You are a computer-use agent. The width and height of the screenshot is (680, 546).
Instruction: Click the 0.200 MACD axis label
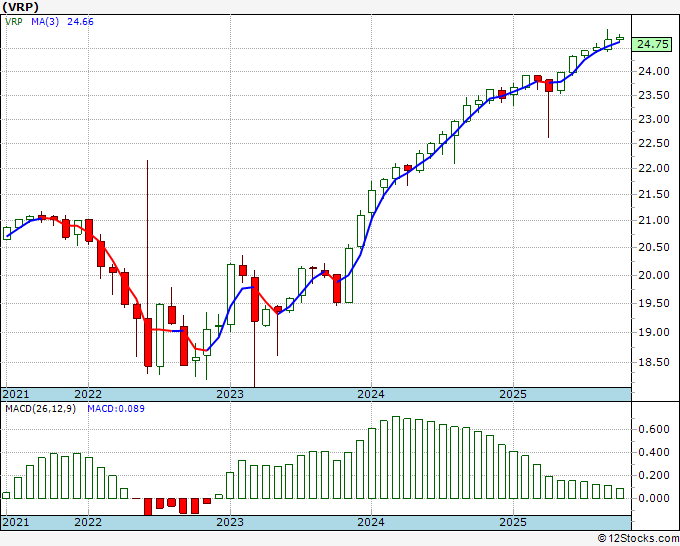(654, 475)
